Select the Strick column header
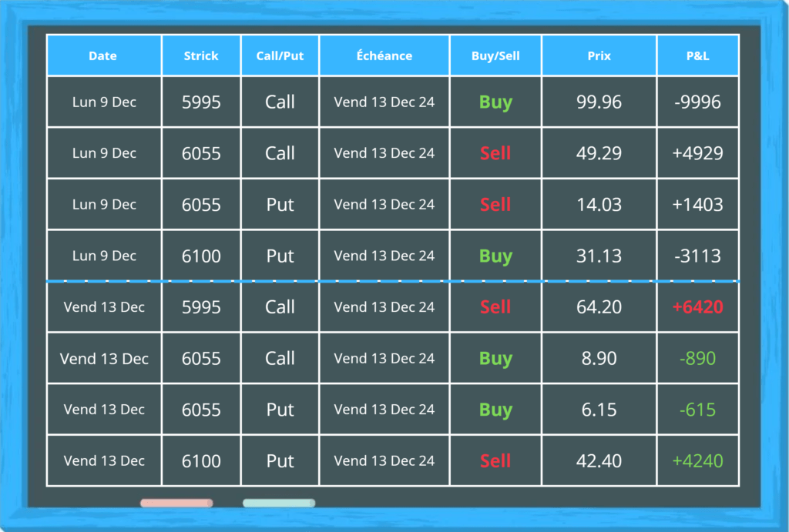The height and width of the screenshot is (532, 789). 201,55
